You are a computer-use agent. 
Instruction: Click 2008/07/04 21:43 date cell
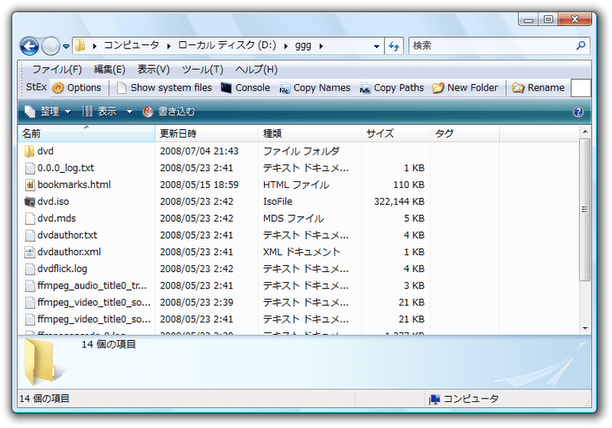(x=199, y=151)
